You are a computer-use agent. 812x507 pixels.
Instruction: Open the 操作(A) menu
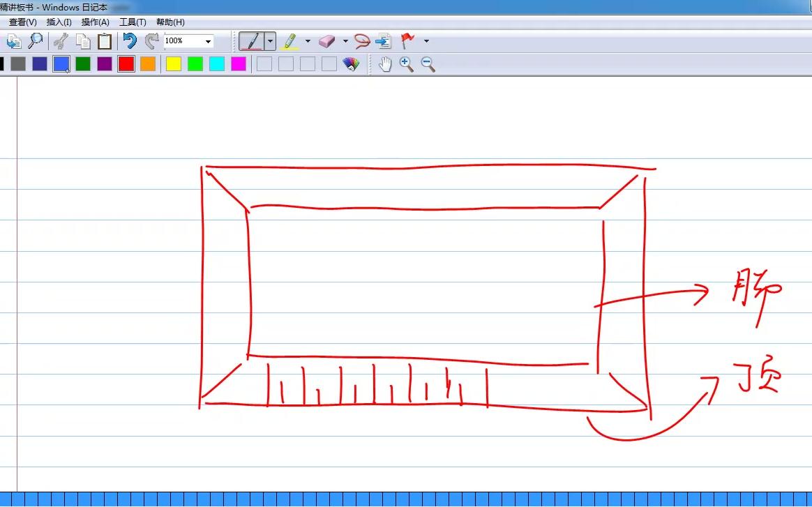click(x=96, y=22)
